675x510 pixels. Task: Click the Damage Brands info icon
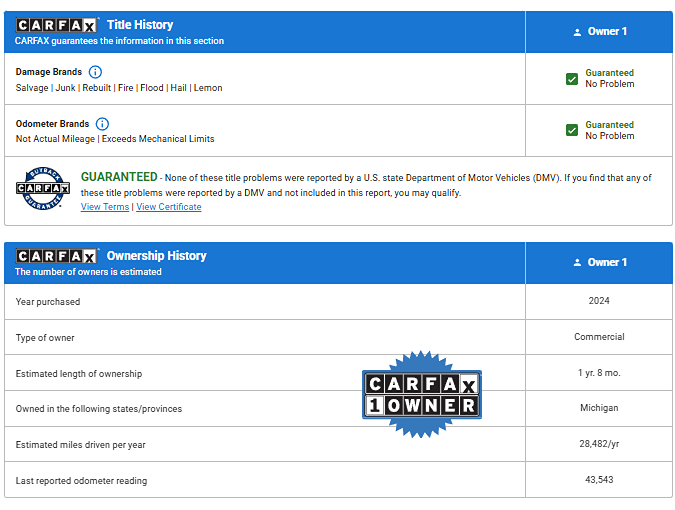(95, 72)
